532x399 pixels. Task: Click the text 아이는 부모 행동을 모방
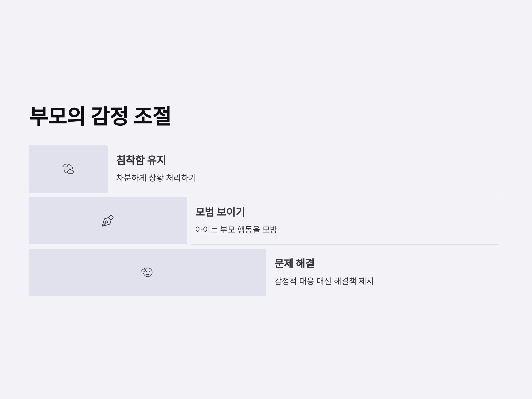[236, 229]
